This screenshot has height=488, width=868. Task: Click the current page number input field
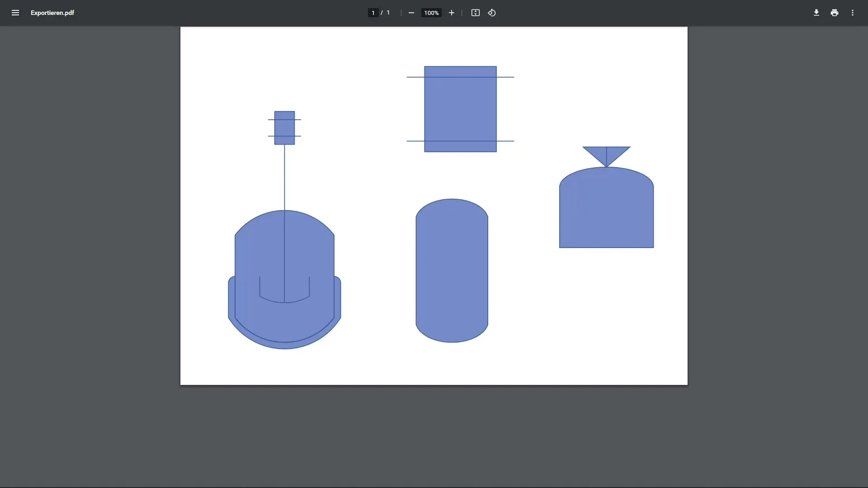tap(373, 13)
